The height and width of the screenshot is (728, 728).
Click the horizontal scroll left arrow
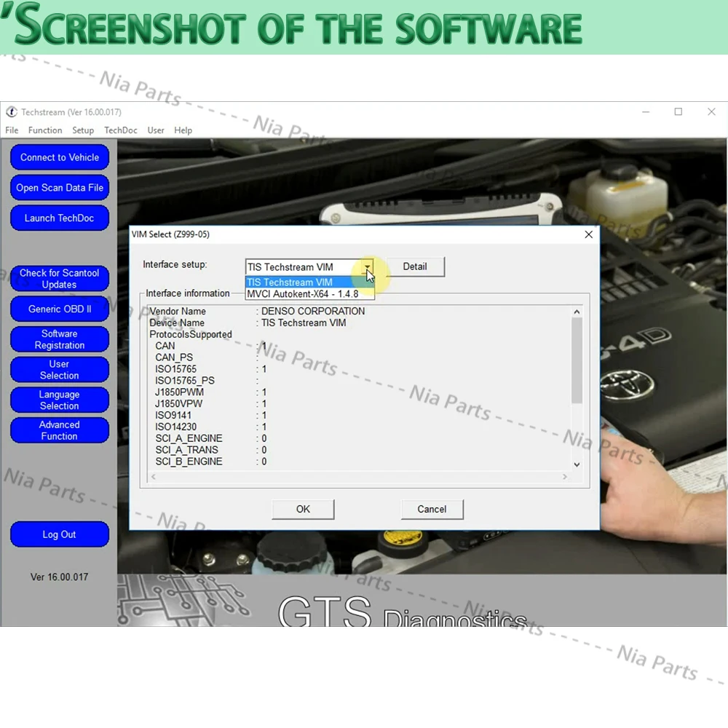pos(153,477)
